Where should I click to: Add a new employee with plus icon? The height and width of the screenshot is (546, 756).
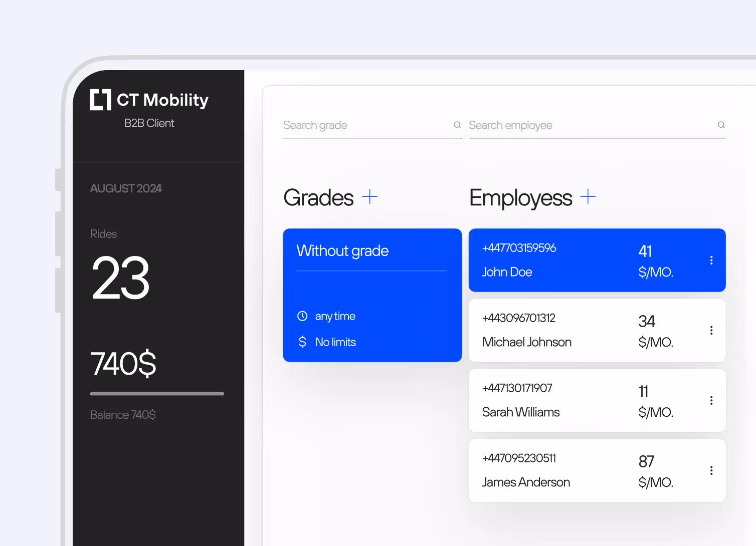coord(588,196)
